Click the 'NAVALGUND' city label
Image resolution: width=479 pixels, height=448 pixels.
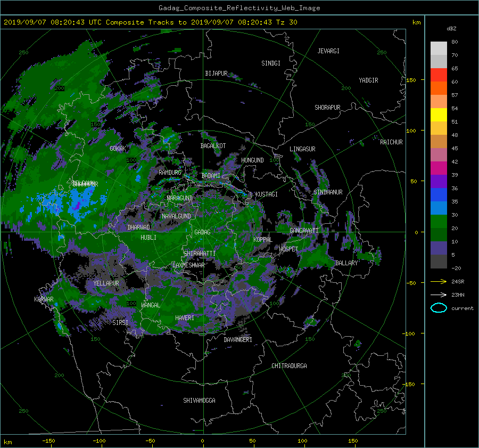click(x=176, y=216)
